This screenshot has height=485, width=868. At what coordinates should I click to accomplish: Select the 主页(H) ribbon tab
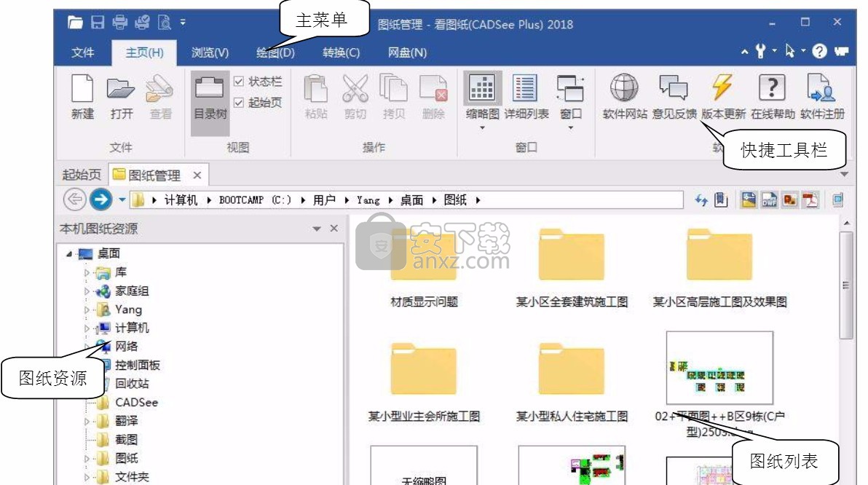(x=144, y=52)
